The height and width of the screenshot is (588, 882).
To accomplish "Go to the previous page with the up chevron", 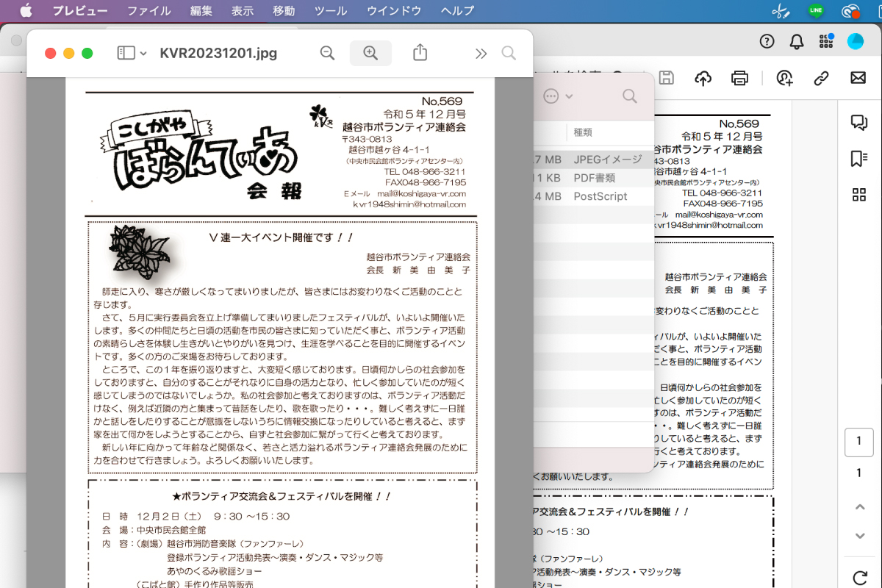I will (859, 507).
